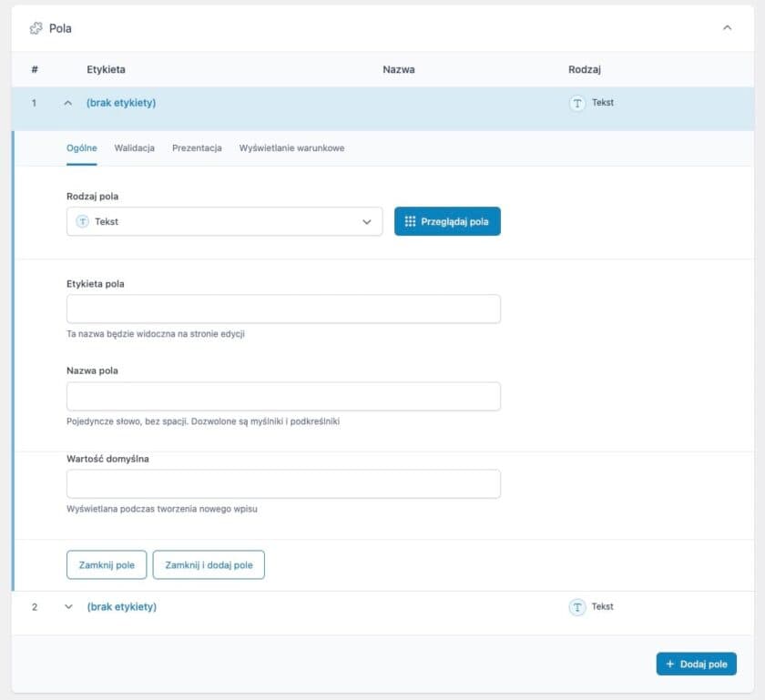Click into the Wartość domyślna field
765x700 pixels.
click(x=283, y=483)
